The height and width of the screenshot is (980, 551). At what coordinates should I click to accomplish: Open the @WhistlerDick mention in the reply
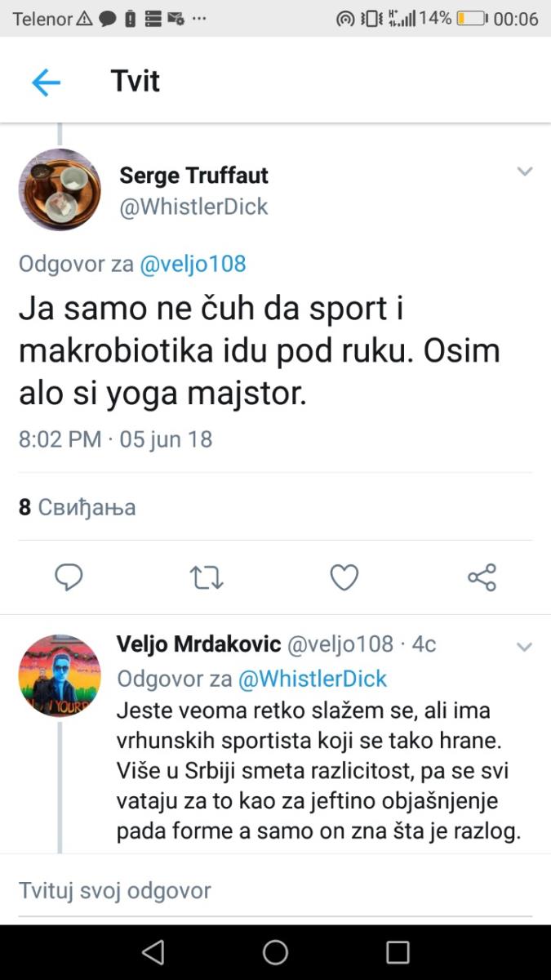[312, 679]
